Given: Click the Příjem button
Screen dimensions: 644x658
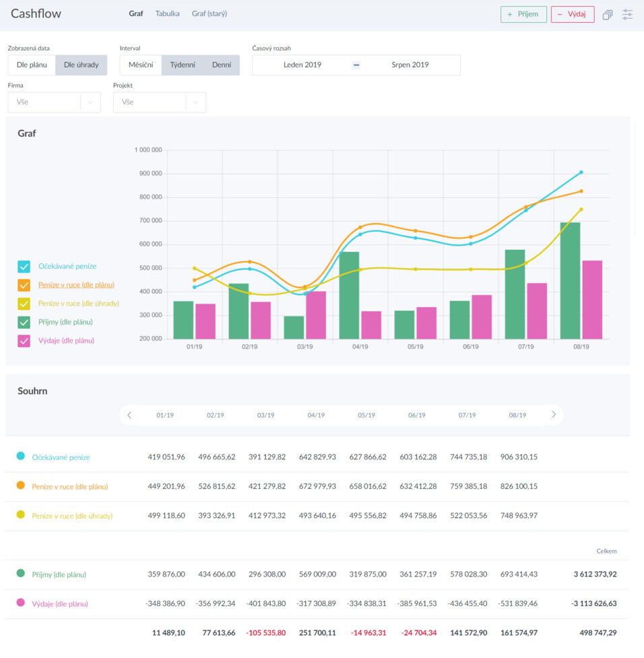Looking at the screenshot, I should click(x=523, y=14).
